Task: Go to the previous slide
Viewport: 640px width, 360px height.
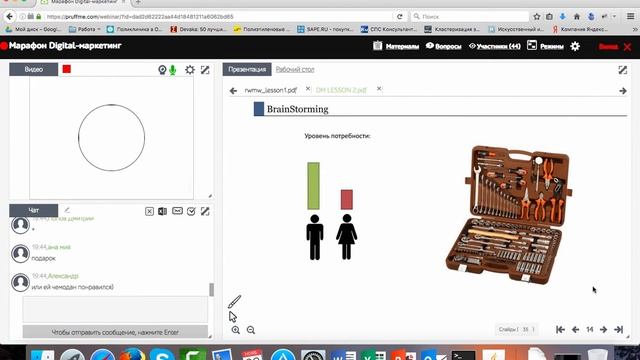Action: tap(576, 329)
